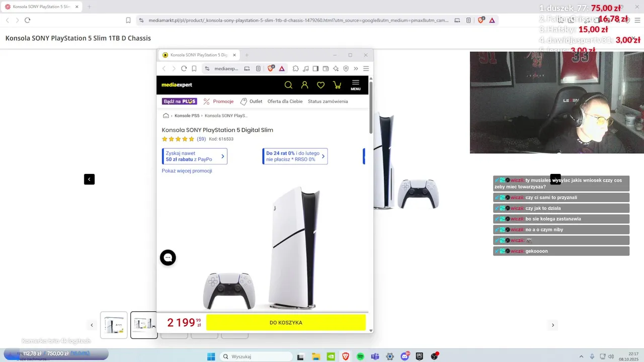
Task: Expand the PayPo 50 zł rabatu promotion
Action: point(195,156)
